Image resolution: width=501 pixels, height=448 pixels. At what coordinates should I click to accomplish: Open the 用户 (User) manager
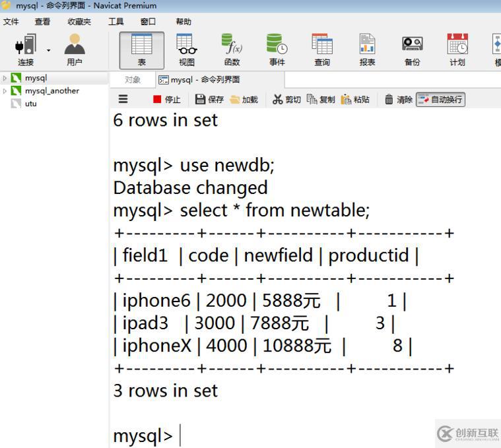point(75,49)
